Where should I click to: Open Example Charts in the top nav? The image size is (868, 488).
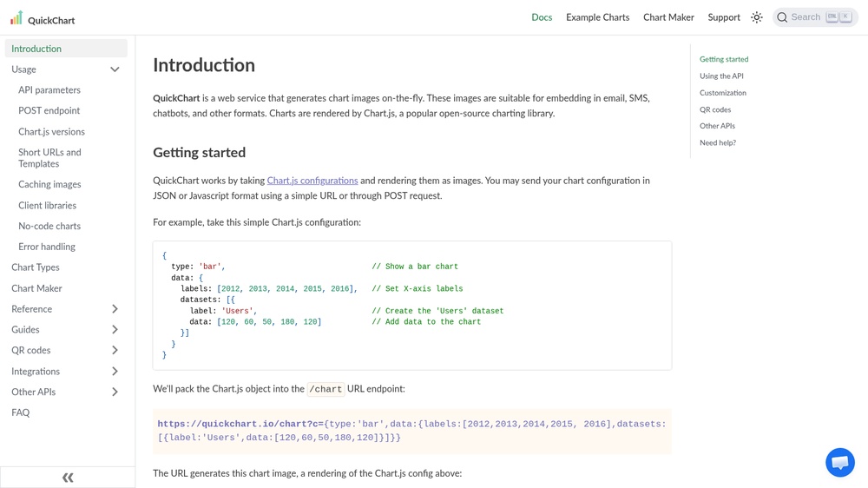(x=597, y=17)
